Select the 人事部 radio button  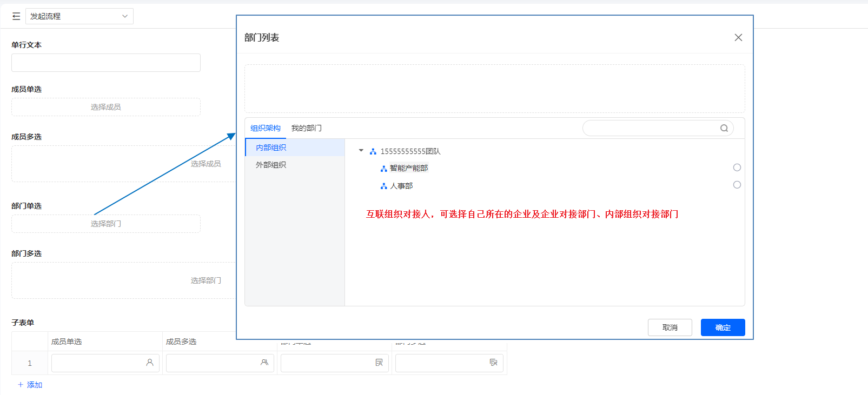[x=737, y=185]
